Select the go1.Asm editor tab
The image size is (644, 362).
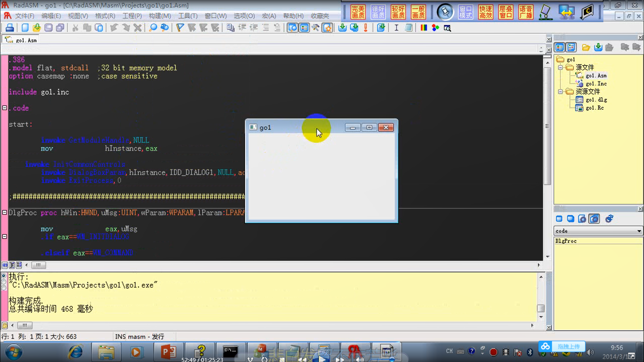click(21, 40)
